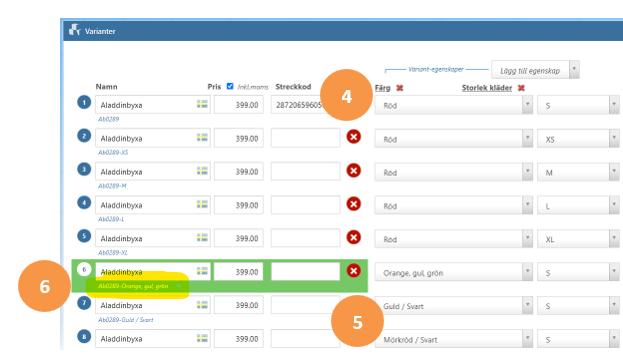Click article number Ab0289-Orange, gul, grön
Image resolution: width=623 pixels, height=361 pixels.
pyautogui.click(x=133, y=286)
